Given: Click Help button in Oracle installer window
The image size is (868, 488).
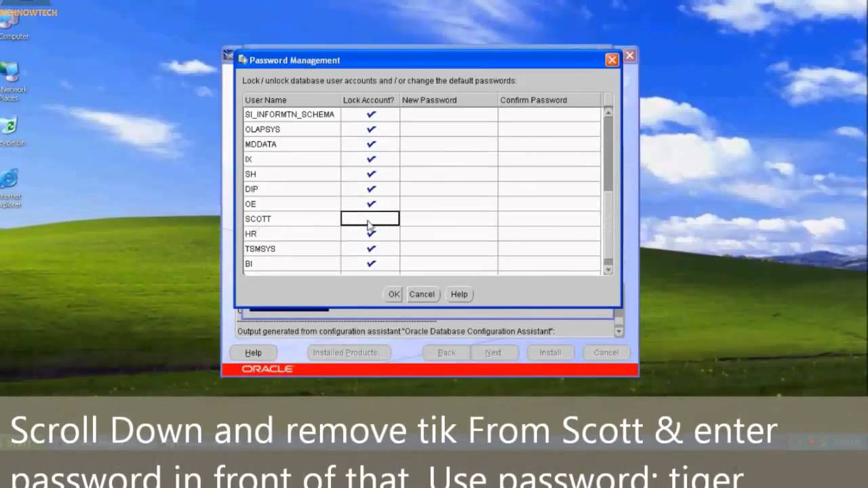Looking at the screenshot, I should [x=253, y=352].
